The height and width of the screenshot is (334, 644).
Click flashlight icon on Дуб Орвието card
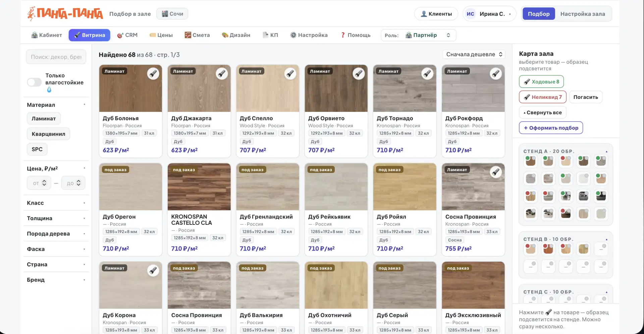[359, 73]
